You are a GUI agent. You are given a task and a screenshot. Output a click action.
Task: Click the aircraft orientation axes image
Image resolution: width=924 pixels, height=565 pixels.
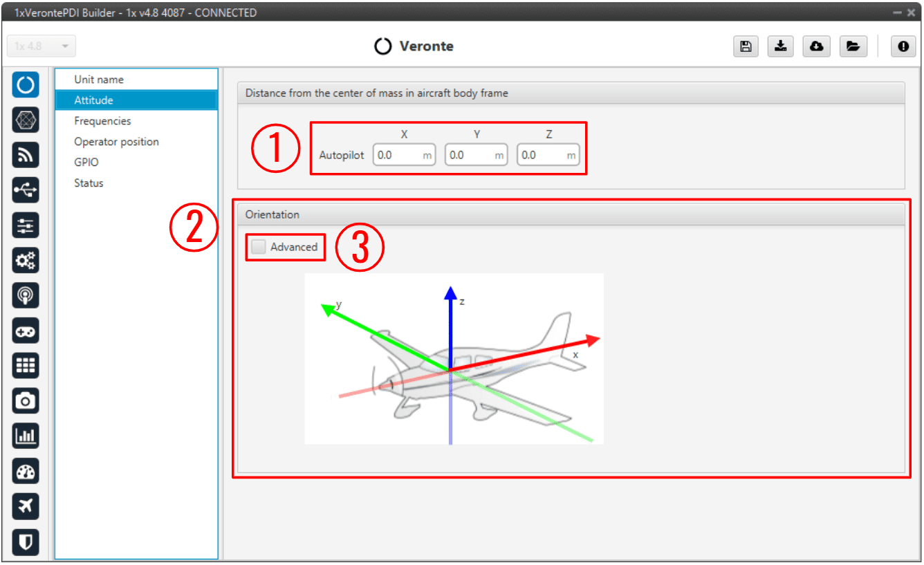click(x=454, y=358)
